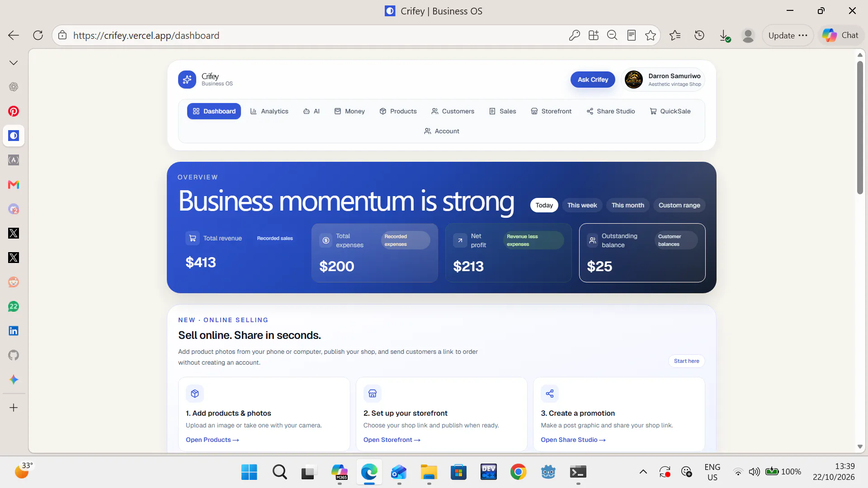Open the browser history icon

pyautogui.click(x=699, y=35)
